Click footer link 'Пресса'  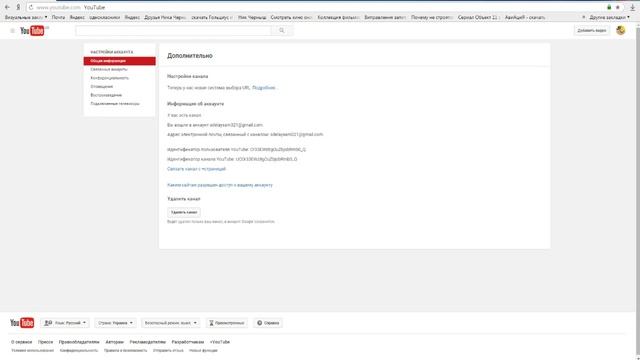coord(45,342)
